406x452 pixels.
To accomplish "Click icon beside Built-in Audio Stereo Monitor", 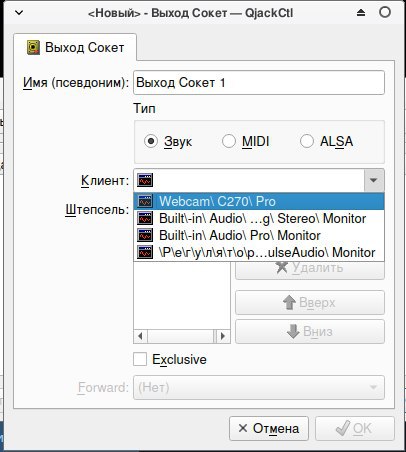I will (x=145, y=218).
